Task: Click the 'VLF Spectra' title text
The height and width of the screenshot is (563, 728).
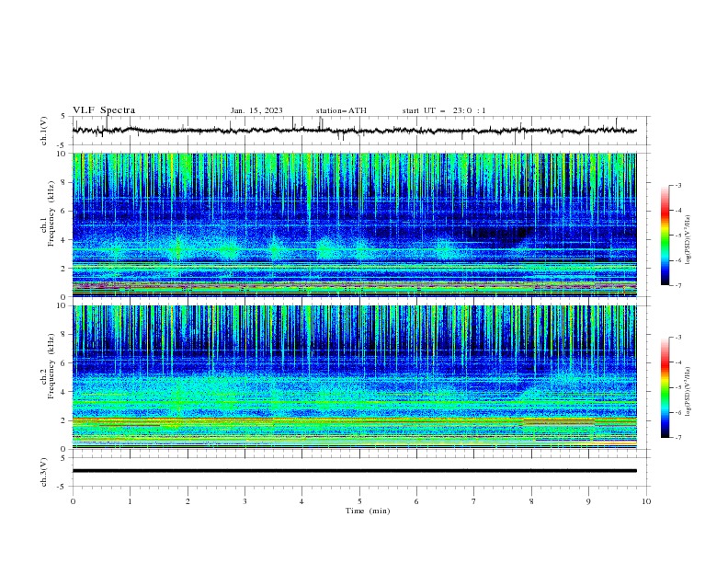Action: (104, 110)
